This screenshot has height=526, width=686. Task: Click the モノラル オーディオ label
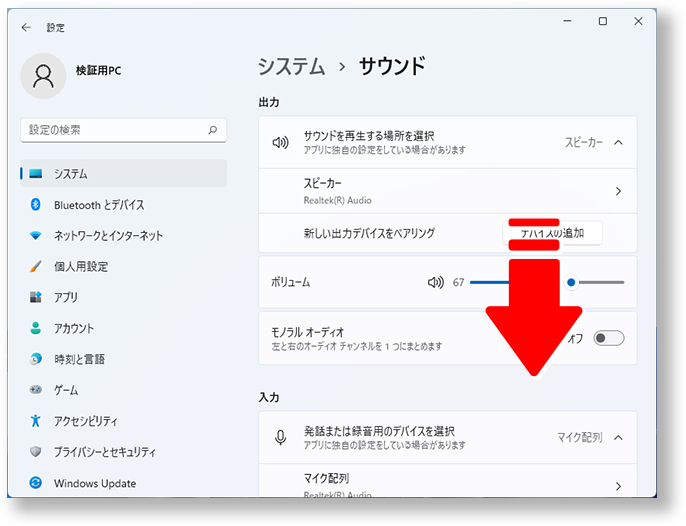[308, 332]
